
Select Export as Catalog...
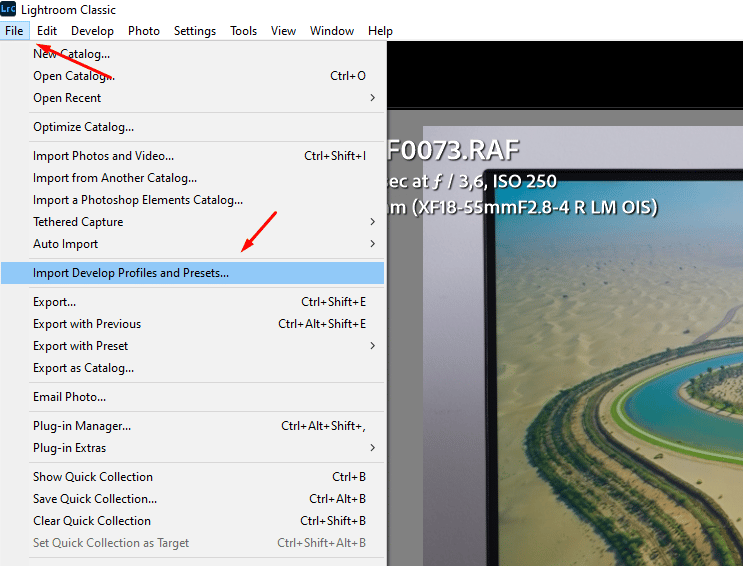tap(192, 368)
